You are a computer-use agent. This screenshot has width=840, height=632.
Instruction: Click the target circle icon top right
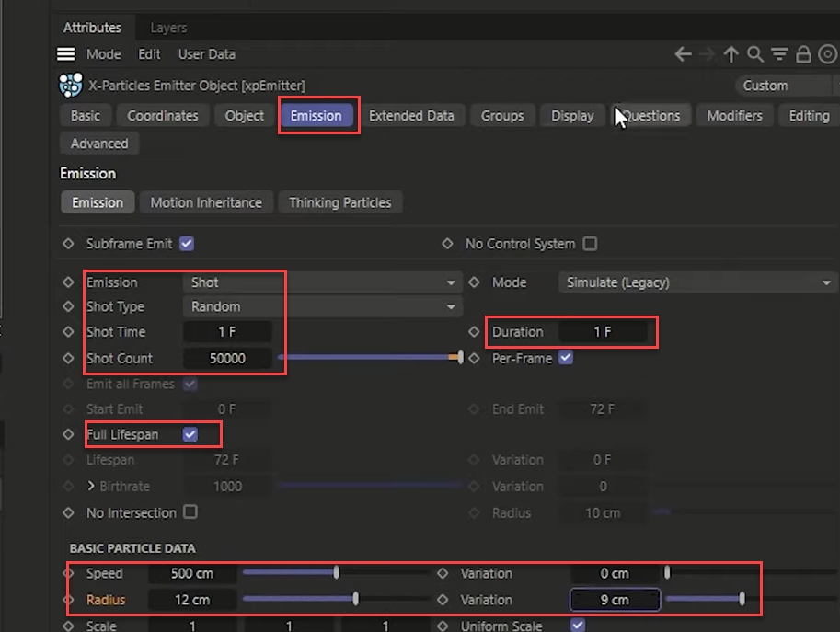(x=824, y=54)
